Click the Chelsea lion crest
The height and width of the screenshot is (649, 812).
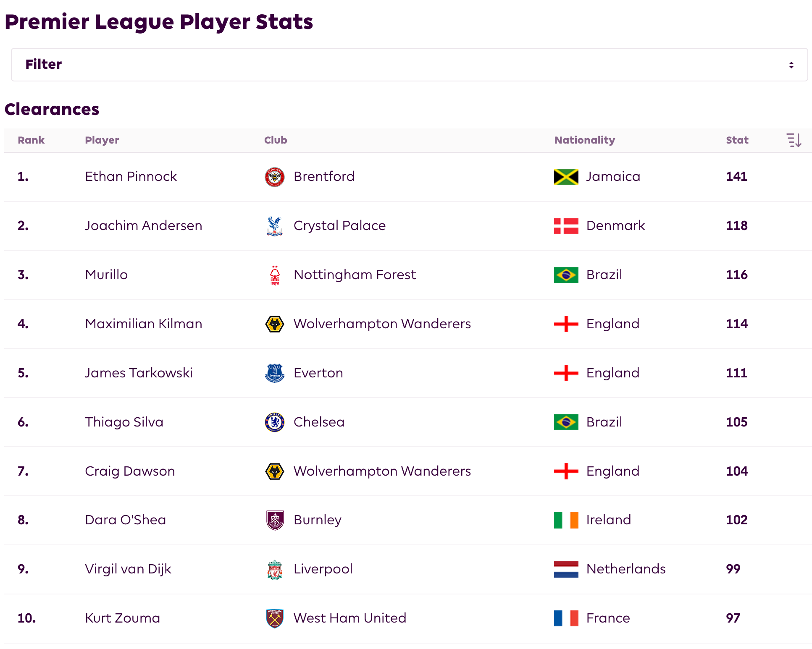(275, 422)
